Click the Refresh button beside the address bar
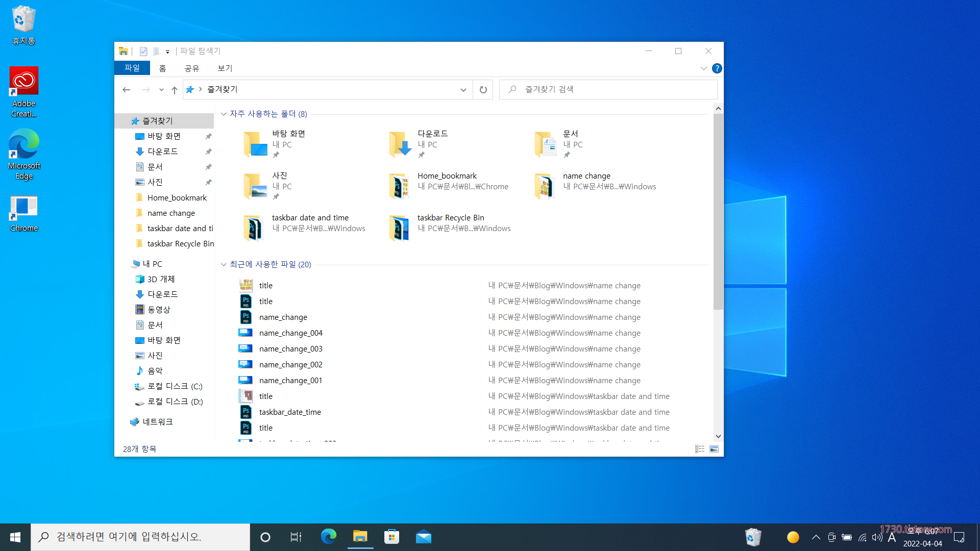Viewport: 980px width, 551px height. (483, 90)
